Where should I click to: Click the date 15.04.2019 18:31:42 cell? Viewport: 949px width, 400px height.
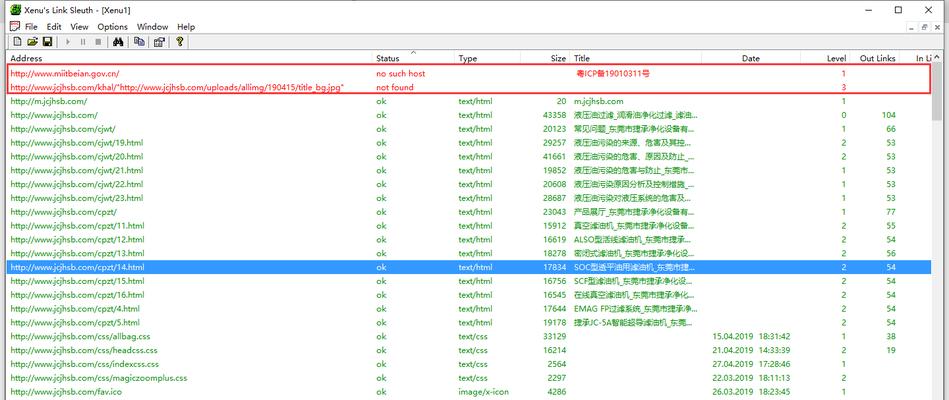pos(751,336)
